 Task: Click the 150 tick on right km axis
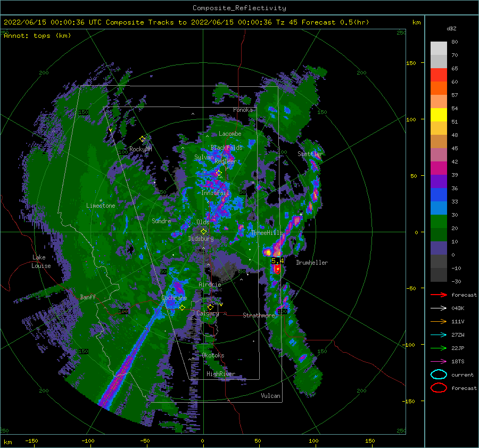tap(411, 63)
